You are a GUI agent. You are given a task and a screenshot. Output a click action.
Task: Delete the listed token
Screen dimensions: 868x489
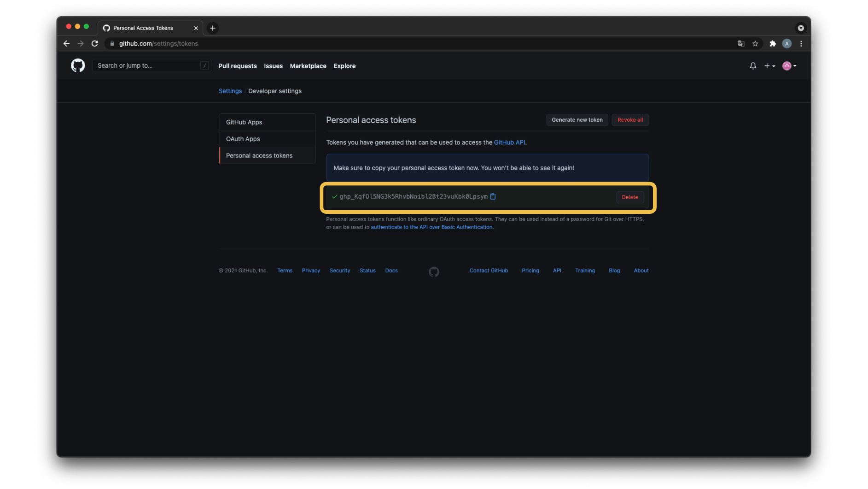pos(630,197)
